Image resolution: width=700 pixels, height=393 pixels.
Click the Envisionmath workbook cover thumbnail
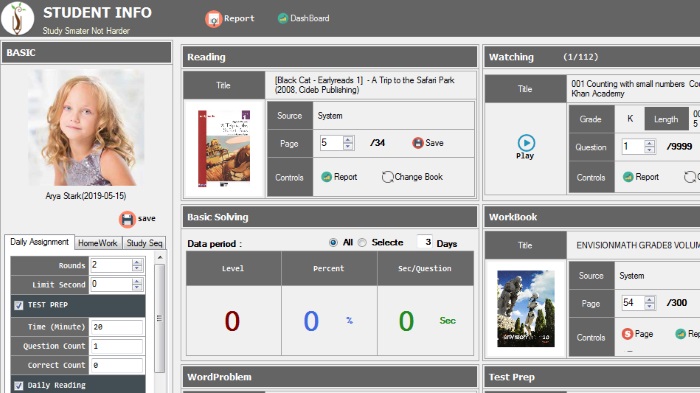tap(526, 308)
